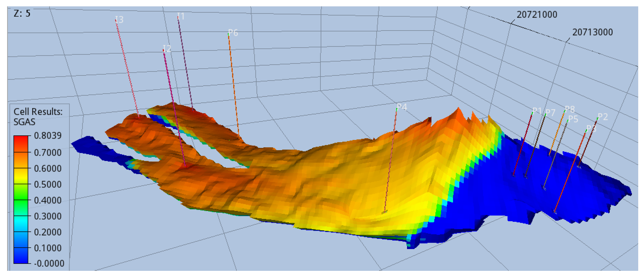This screenshot has height=277, width=644.
Task: Click the I1 well label
Action: (x=181, y=16)
